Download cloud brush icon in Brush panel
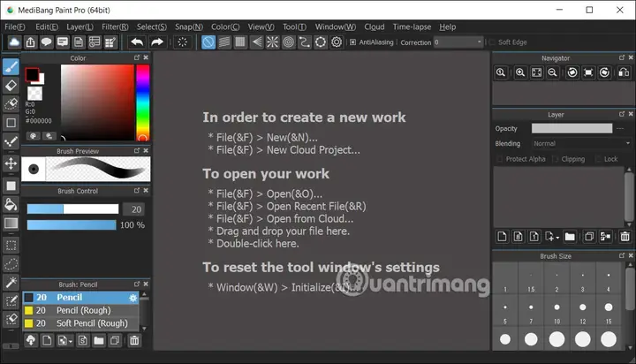Screen dimensions: 636x364 pos(31,340)
